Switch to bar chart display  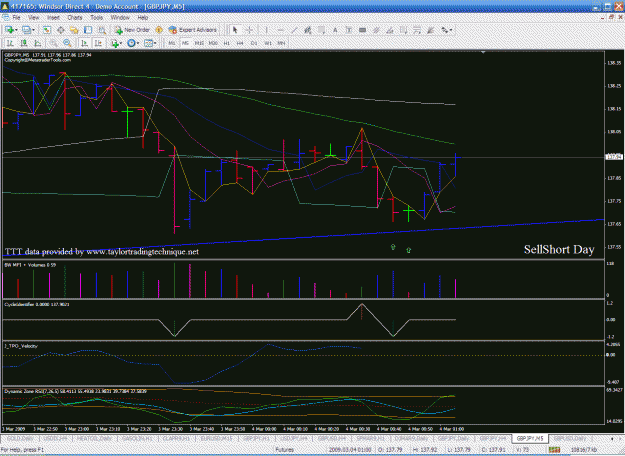tap(10, 43)
